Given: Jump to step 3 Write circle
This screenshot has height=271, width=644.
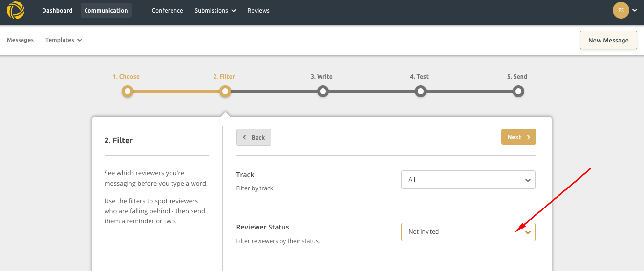Looking at the screenshot, I should pyautogui.click(x=322, y=91).
